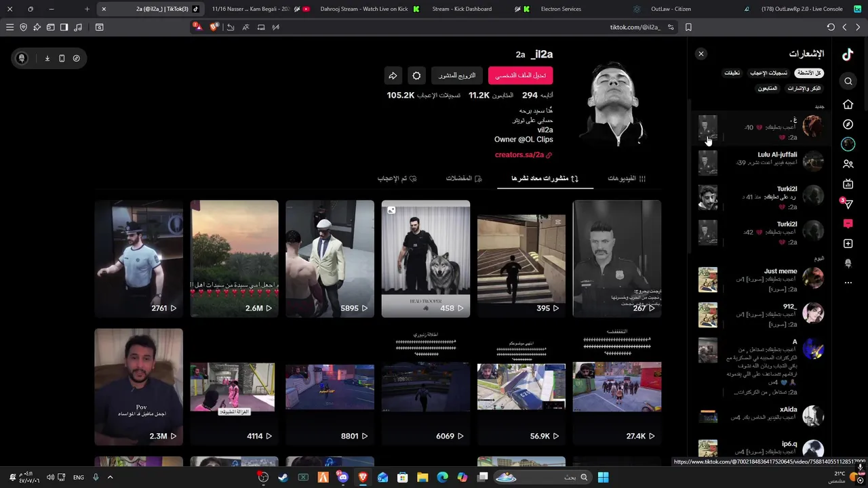Open the music note toolbar icon

click(77, 27)
